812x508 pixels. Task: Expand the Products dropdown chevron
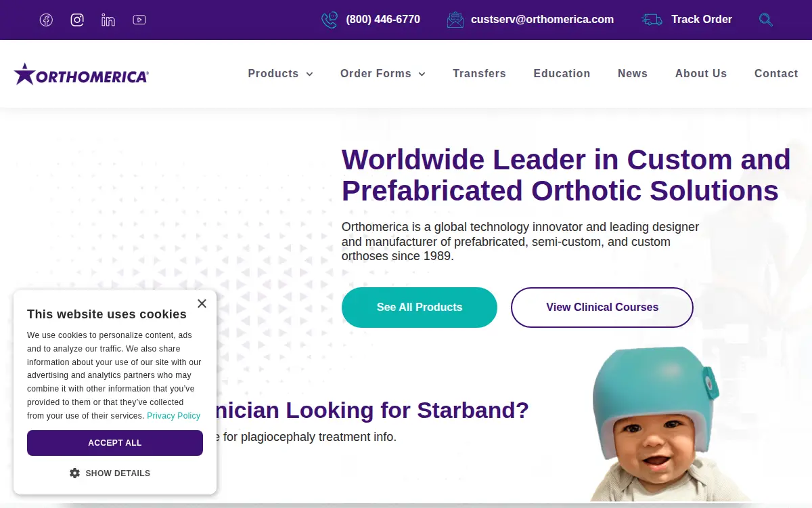point(309,74)
